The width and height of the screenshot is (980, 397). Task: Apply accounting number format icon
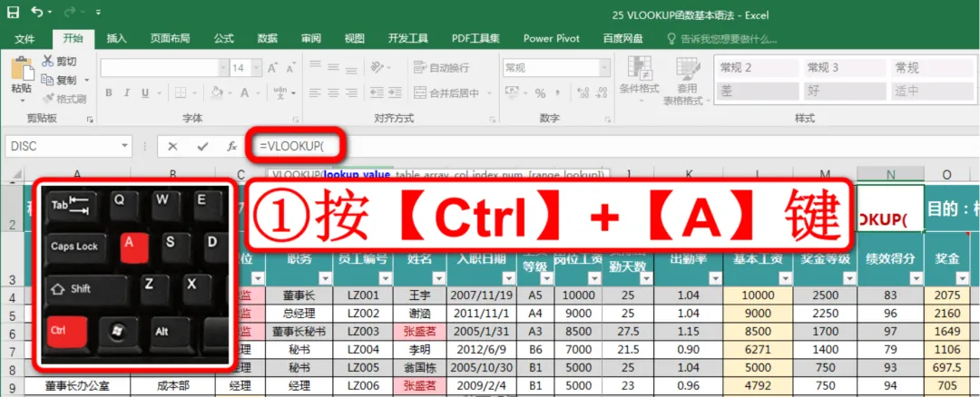[x=513, y=93]
